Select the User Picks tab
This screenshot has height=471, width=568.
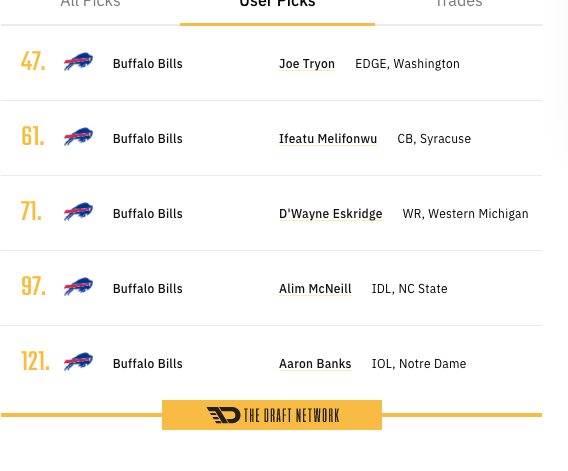(x=277, y=4)
